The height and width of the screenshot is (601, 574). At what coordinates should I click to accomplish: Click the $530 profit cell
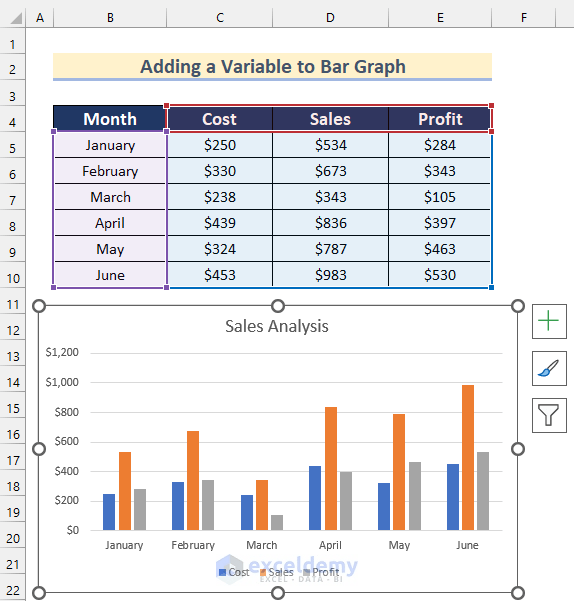[x=440, y=275]
